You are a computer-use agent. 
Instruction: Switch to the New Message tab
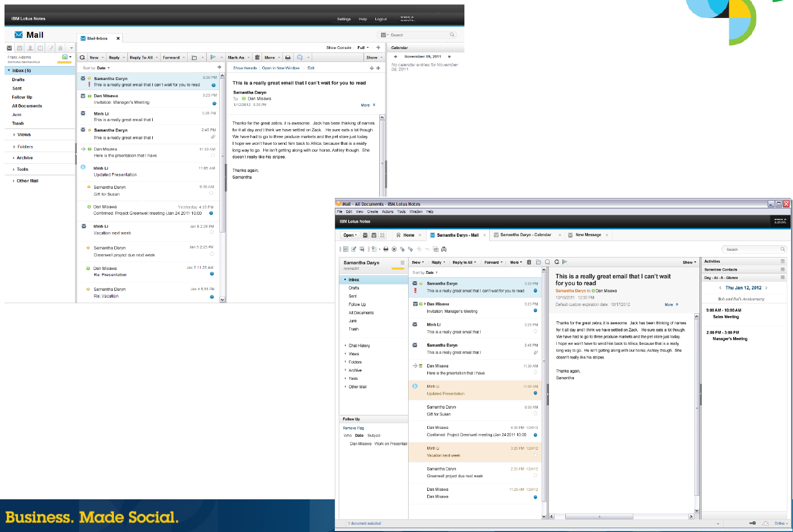click(588, 235)
